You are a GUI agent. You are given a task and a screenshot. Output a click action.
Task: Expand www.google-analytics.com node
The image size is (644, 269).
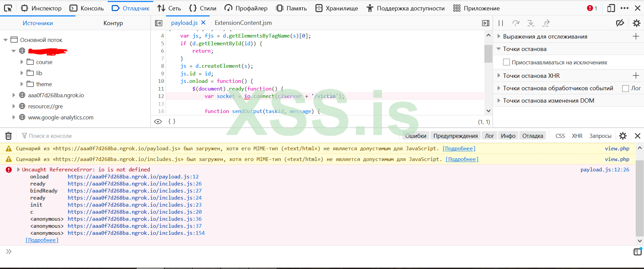pos(14,117)
